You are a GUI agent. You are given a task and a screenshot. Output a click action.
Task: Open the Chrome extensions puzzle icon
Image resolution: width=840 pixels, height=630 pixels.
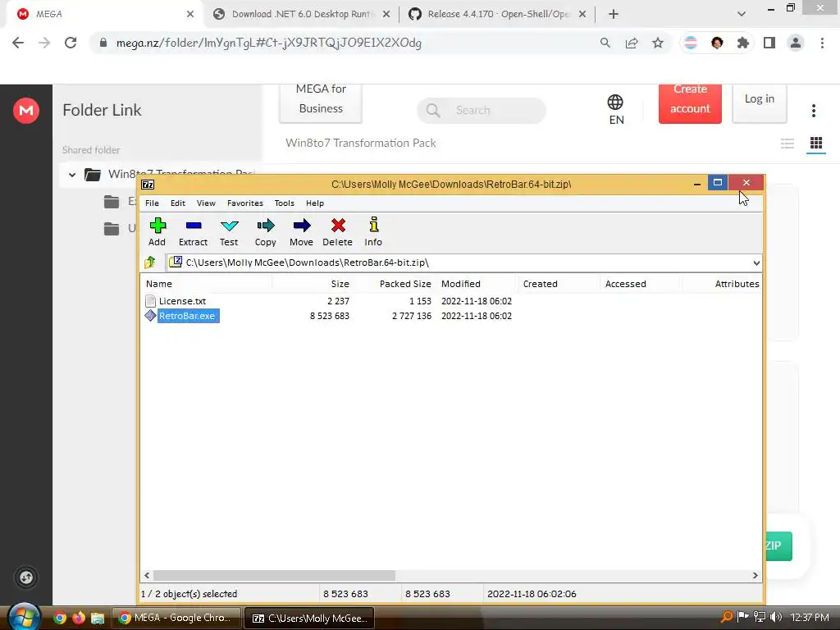(x=743, y=43)
